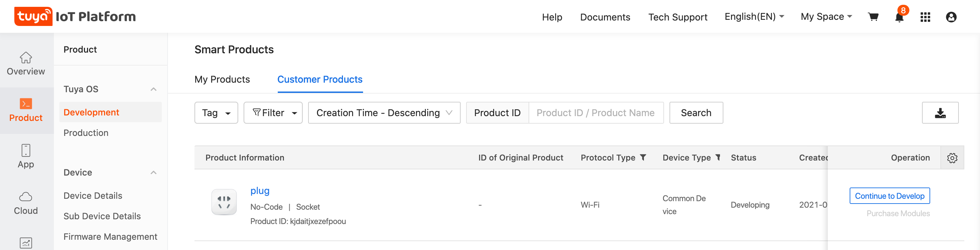
Task: Expand the Filter dropdown
Action: [273, 113]
